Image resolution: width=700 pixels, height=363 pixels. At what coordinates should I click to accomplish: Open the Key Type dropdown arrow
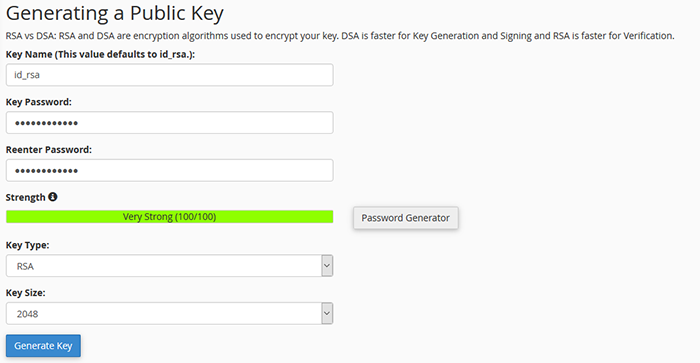pyautogui.click(x=327, y=266)
